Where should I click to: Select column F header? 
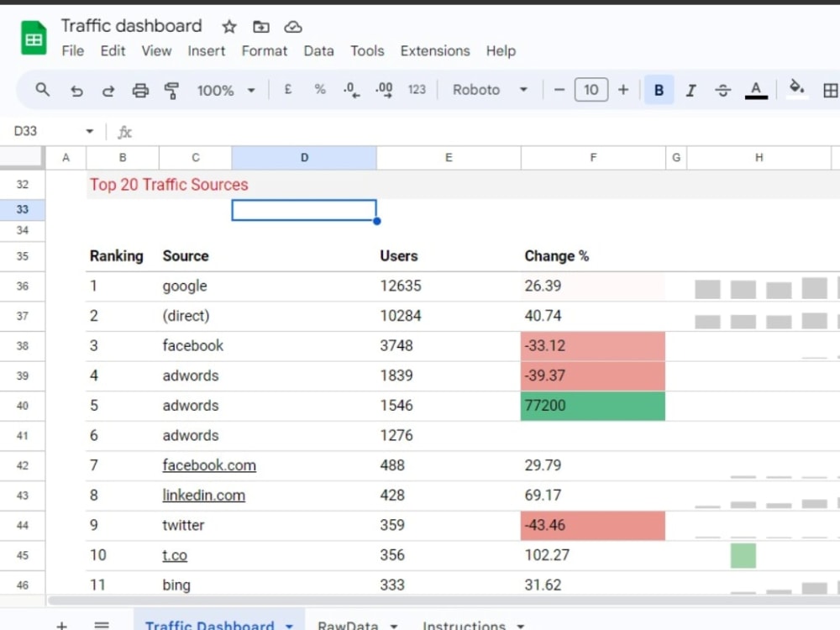[593, 158]
